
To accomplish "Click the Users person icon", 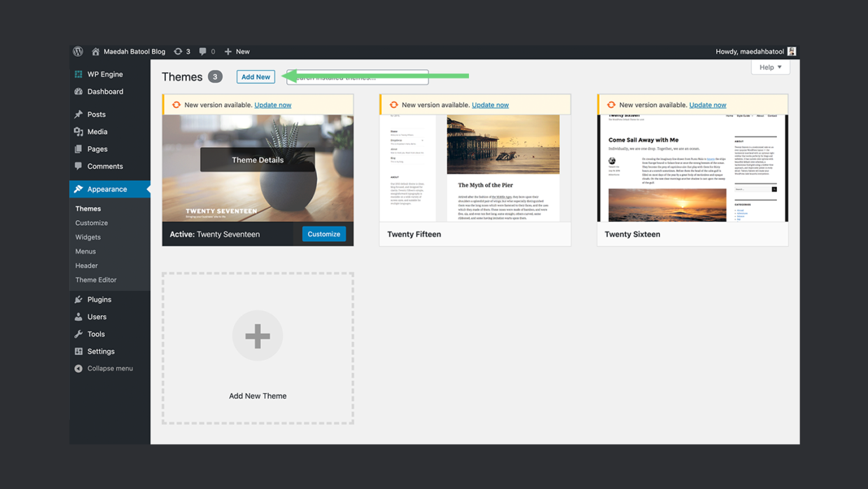I will (x=78, y=317).
